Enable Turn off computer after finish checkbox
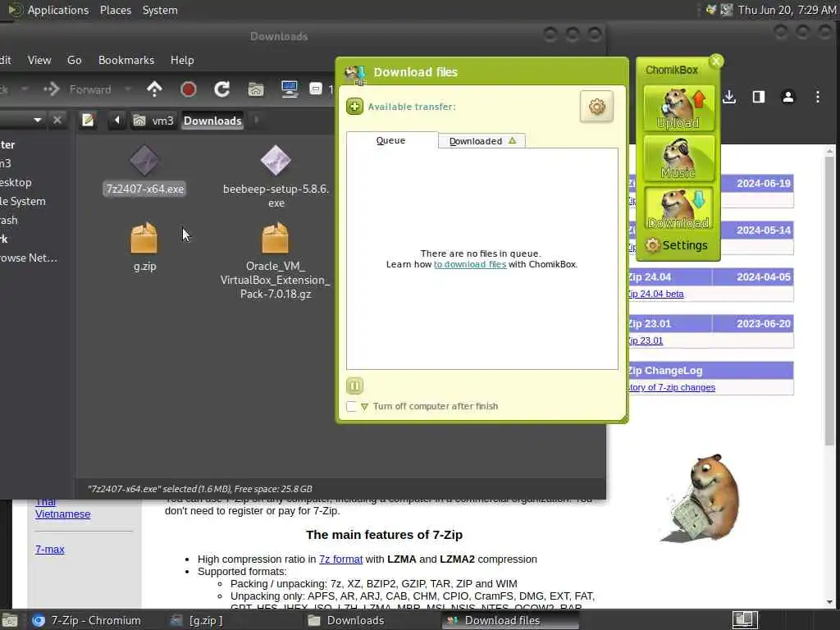Image resolution: width=840 pixels, height=630 pixels. (351, 407)
